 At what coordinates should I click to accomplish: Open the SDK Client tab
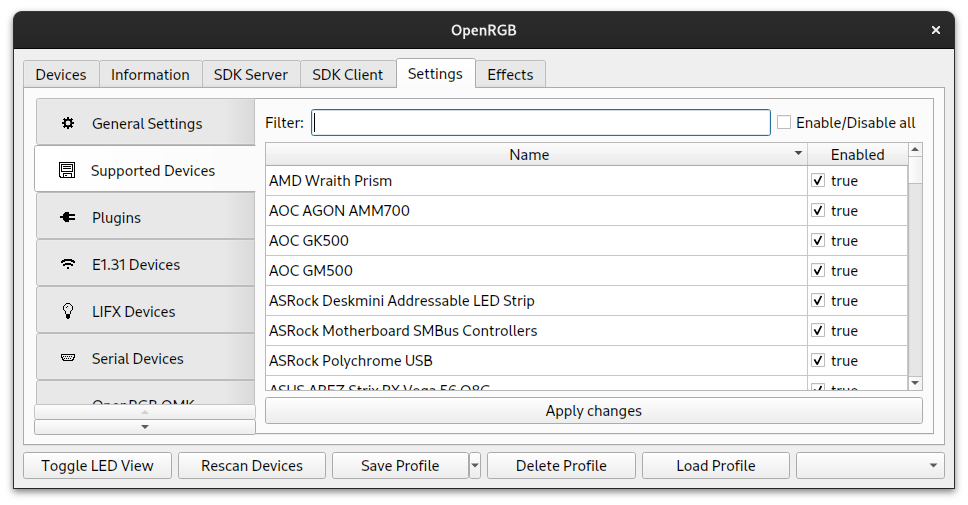click(x=348, y=75)
